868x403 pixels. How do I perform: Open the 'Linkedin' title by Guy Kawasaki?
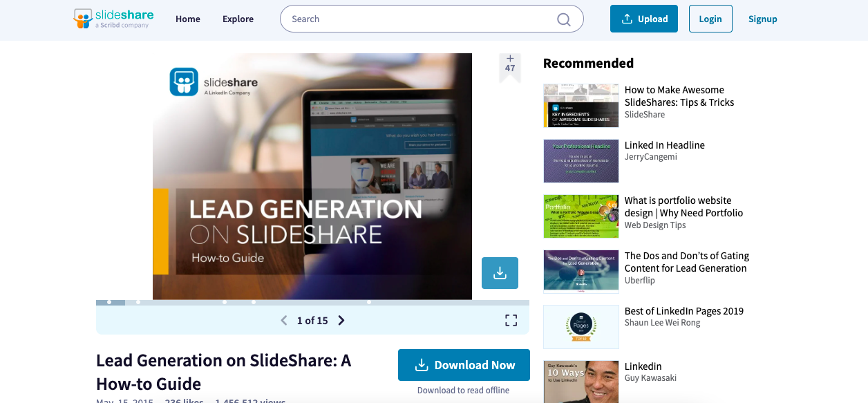pyautogui.click(x=643, y=366)
